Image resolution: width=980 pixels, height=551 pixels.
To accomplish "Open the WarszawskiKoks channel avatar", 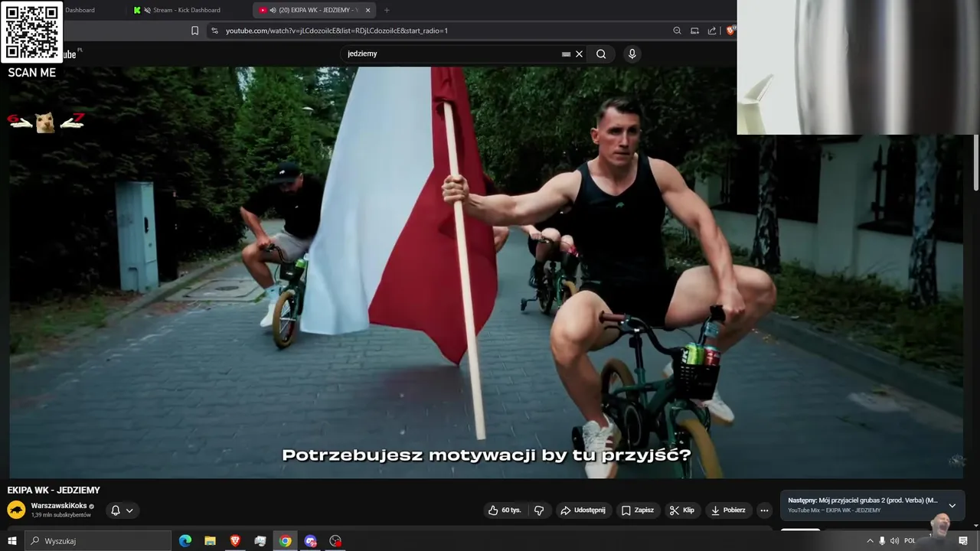I will point(16,510).
